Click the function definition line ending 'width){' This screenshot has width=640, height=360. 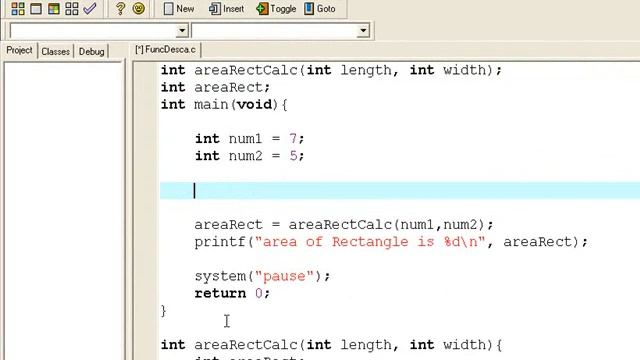[x=331, y=345]
